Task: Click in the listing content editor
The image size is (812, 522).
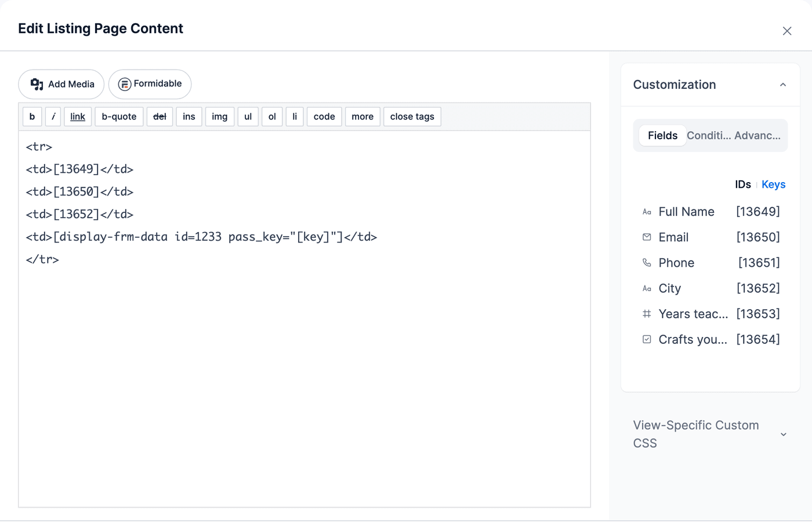Action: point(304,319)
